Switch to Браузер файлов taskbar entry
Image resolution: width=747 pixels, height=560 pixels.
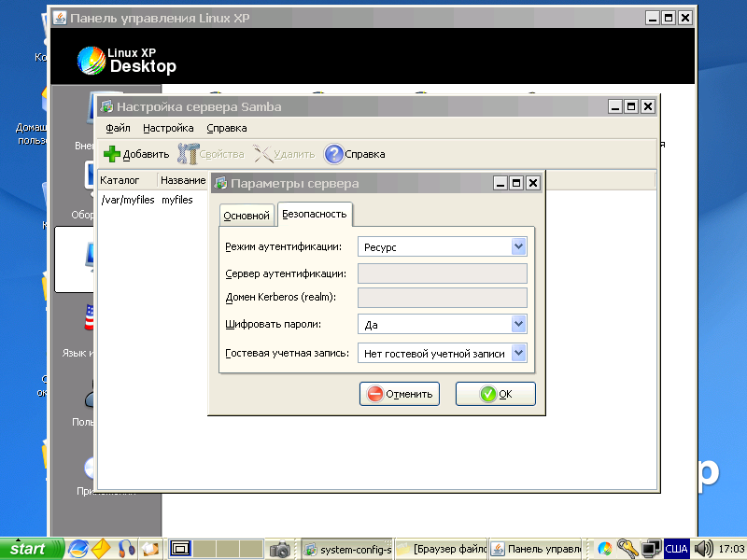click(441, 550)
